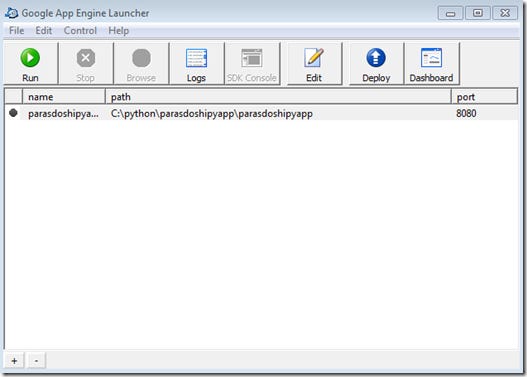Click the 8080 port value
Viewport: 527px width, 377px height.
coord(466,113)
